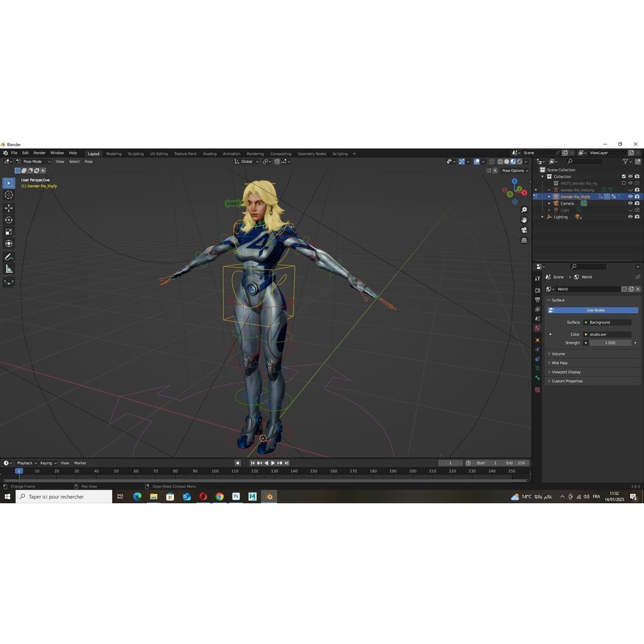
Task: Open the Pose Options dropdown
Action: click(x=515, y=171)
